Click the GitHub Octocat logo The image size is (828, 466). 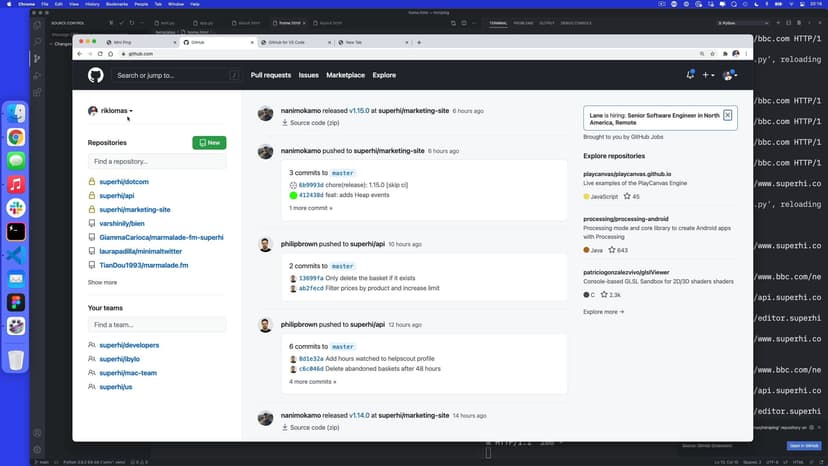[95, 75]
